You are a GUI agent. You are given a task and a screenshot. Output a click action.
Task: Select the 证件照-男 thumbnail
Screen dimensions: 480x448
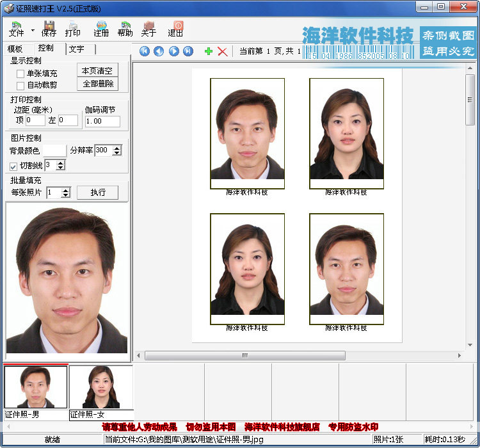pyautogui.click(x=35, y=387)
